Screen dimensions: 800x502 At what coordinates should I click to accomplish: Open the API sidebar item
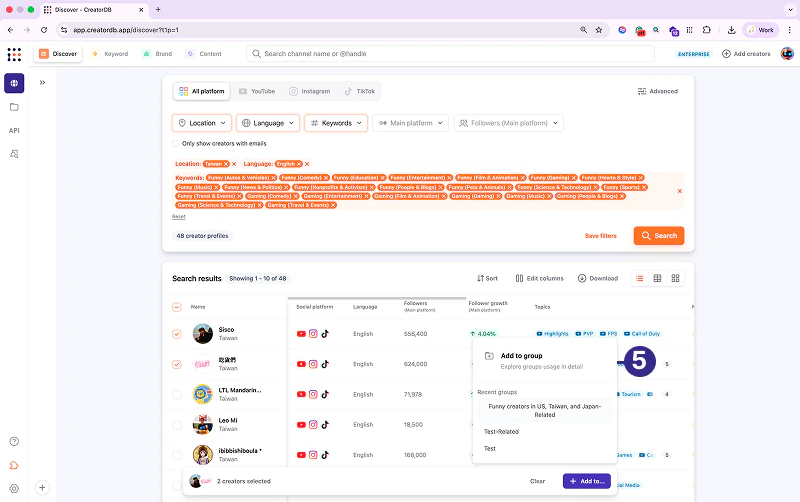point(14,131)
